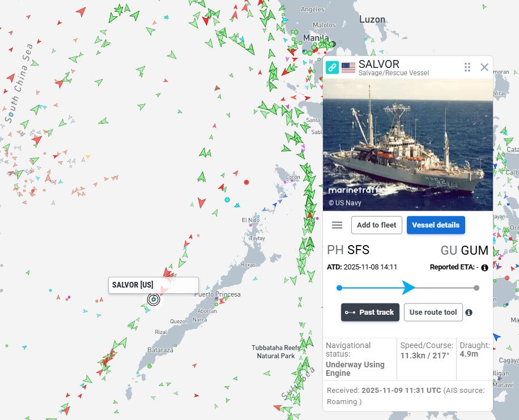
Task: Click the cyan circle marker west of El Nido
Action: click(x=227, y=200)
